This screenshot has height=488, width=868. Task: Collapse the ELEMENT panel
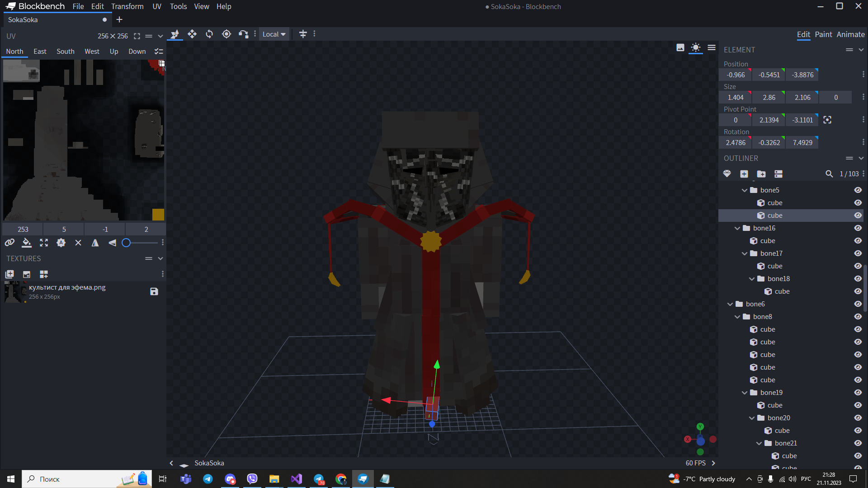point(861,50)
